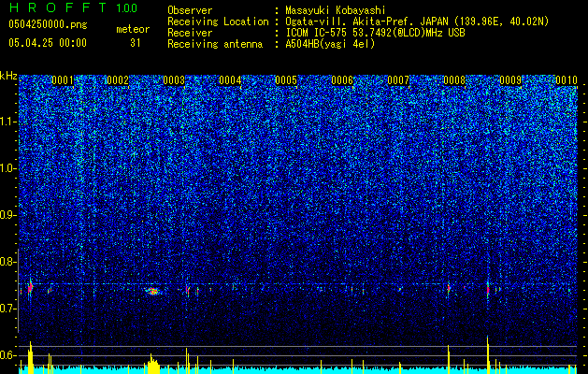Click the "meteor" count label
The image size is (588, 374).
pos(133,29)
